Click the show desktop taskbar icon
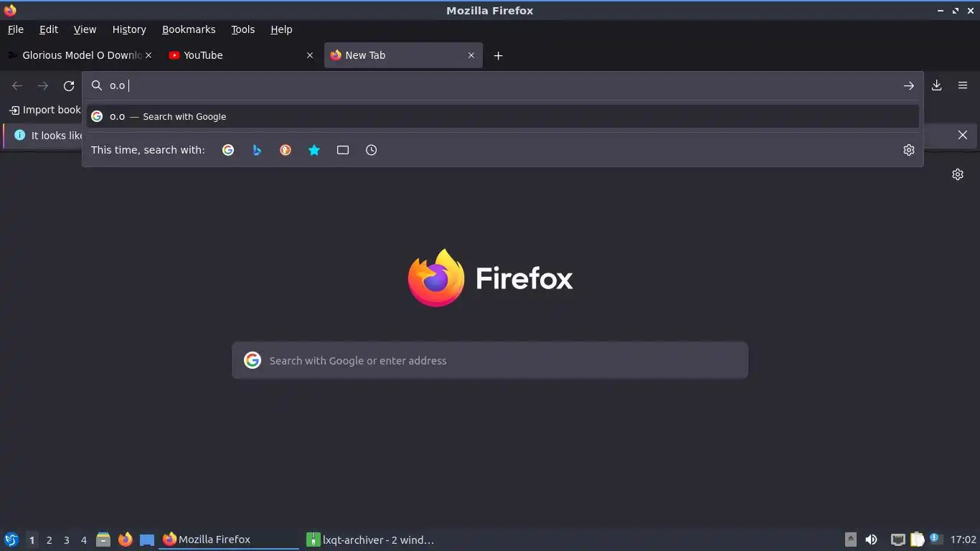The image size is (980, 551). tap(147, 540)
